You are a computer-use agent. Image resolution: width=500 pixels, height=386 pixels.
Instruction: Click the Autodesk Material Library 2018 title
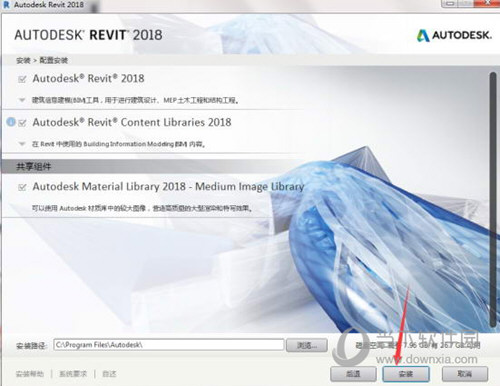(168, 186)
